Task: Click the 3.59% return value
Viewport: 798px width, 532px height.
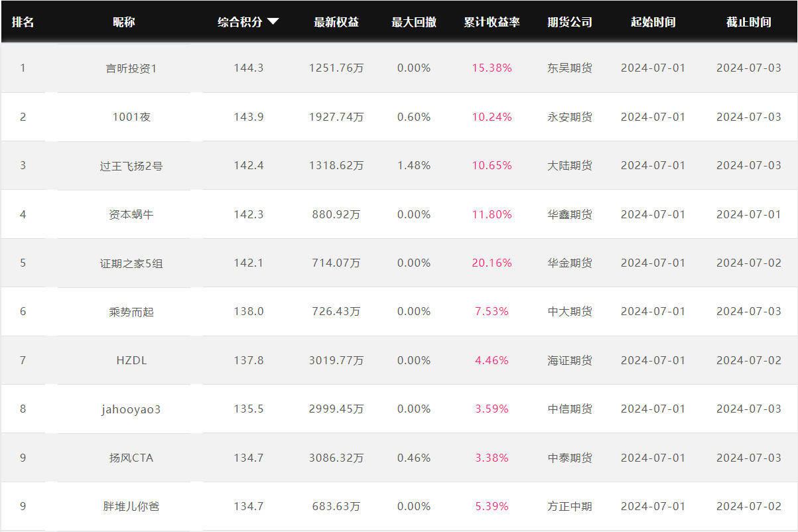Action: (x=492, y=409)
